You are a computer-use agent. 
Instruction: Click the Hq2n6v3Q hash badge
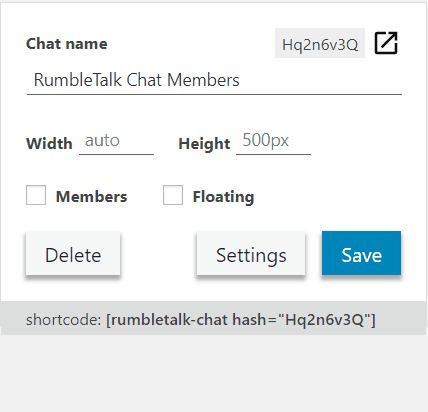(320, 43)
